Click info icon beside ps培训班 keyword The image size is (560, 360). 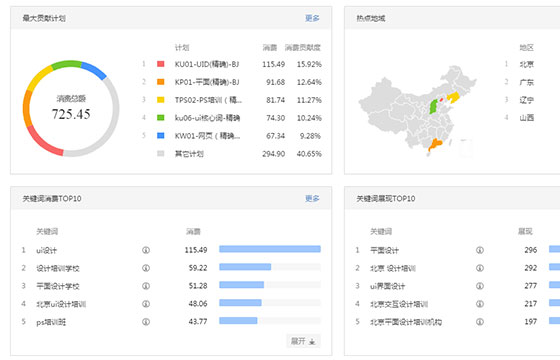coord(146,322)
